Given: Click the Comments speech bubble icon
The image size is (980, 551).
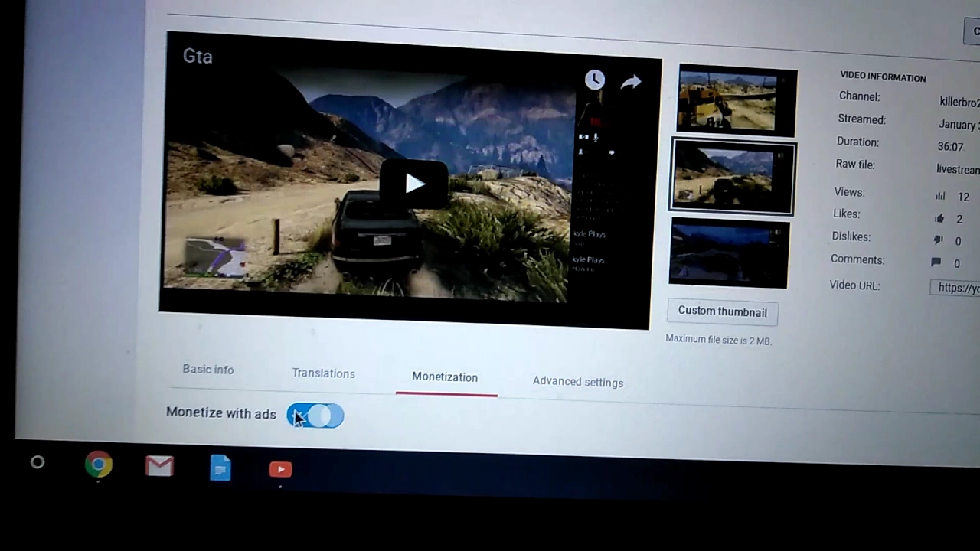Looking at the screenshot, I should [936, 262].
